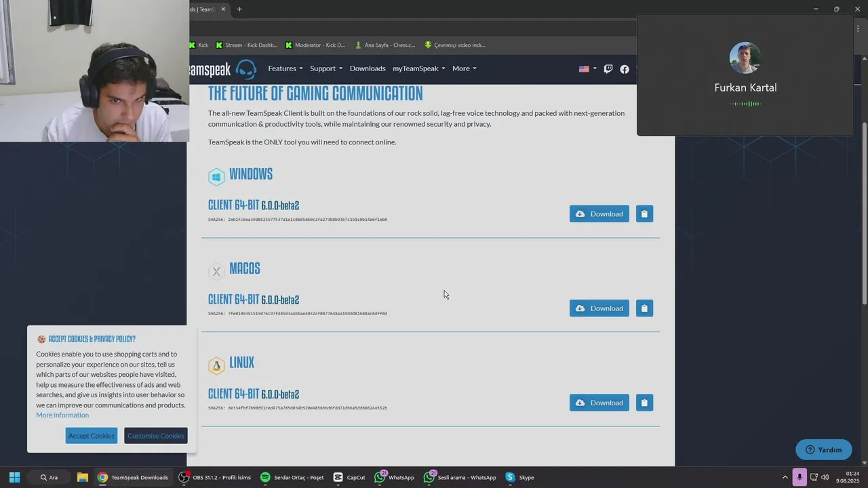868x488 pixels.
Task: Switch to TeamSpeak Downloads Chrome window
Action: pyautogui.click(x=133, y=477)
